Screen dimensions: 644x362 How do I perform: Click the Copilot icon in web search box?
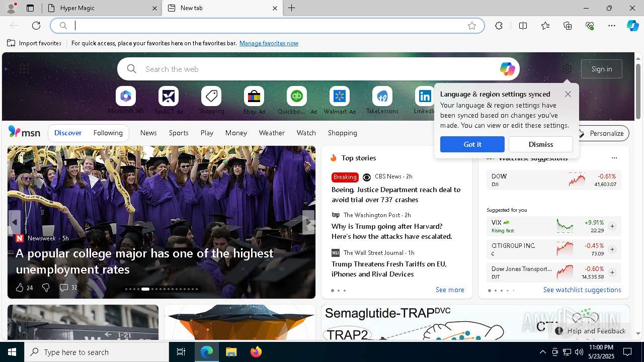pos(507,69)
